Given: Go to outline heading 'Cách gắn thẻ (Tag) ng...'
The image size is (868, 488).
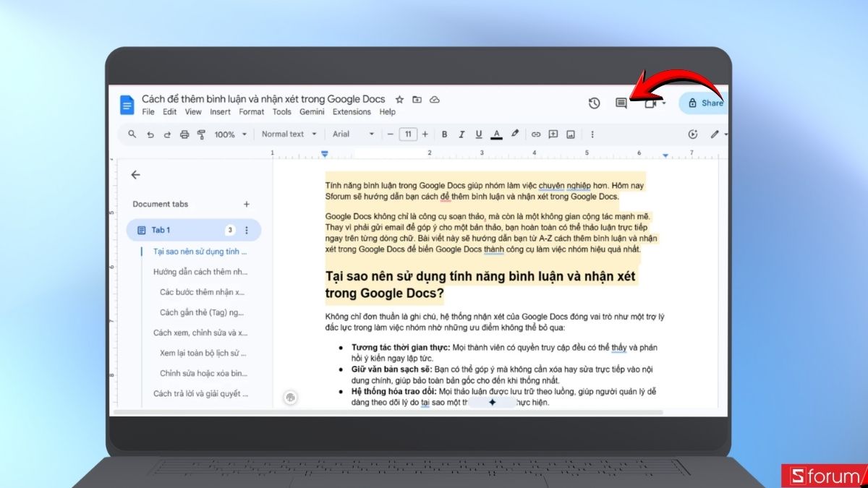Looking at the screenshot, I should 203,312.
